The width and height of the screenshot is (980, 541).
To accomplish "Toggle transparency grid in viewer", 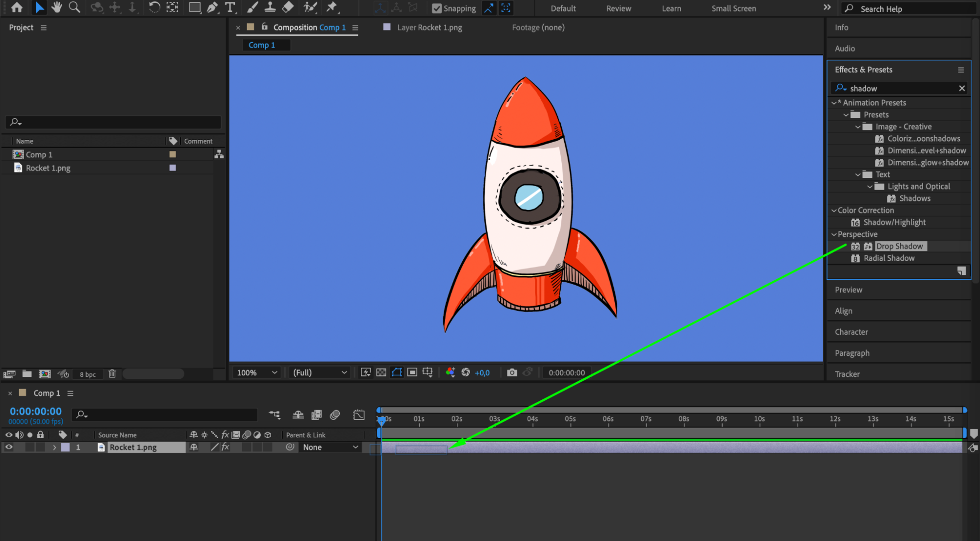I will [x=381, y=372].
